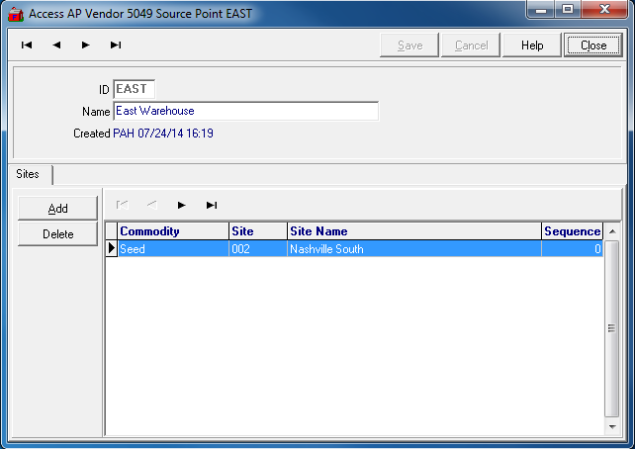Sort by the Commodity column header

coord(173,231)
